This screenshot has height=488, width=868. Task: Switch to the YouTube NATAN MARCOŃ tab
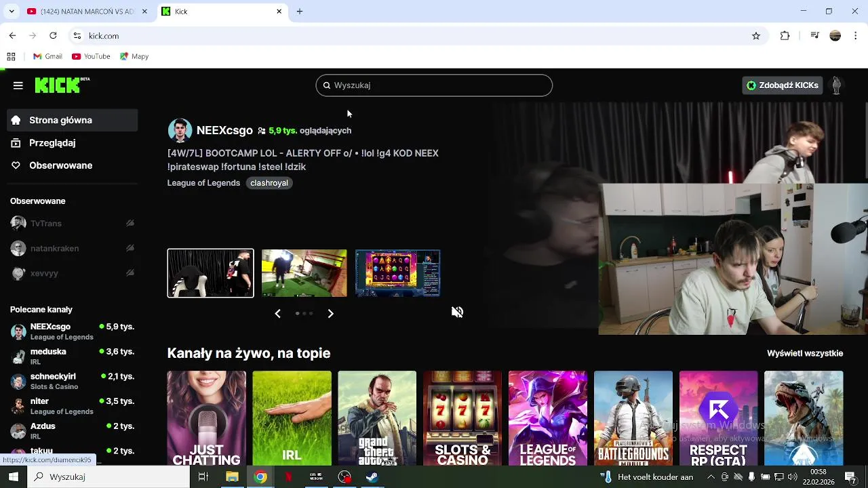coord(86,12)
